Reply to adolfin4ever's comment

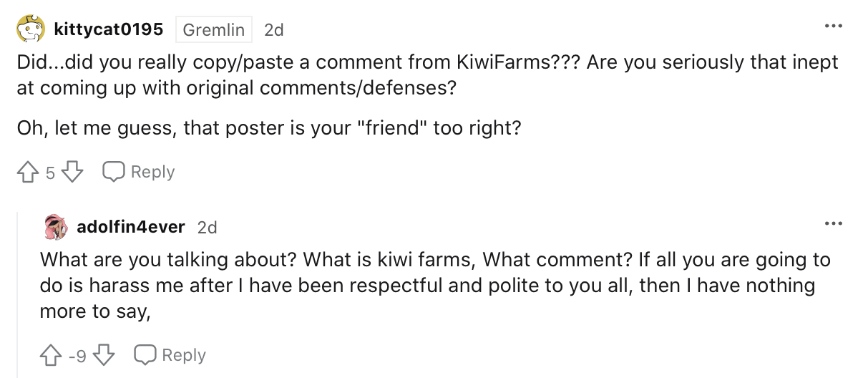click(170, 355)
